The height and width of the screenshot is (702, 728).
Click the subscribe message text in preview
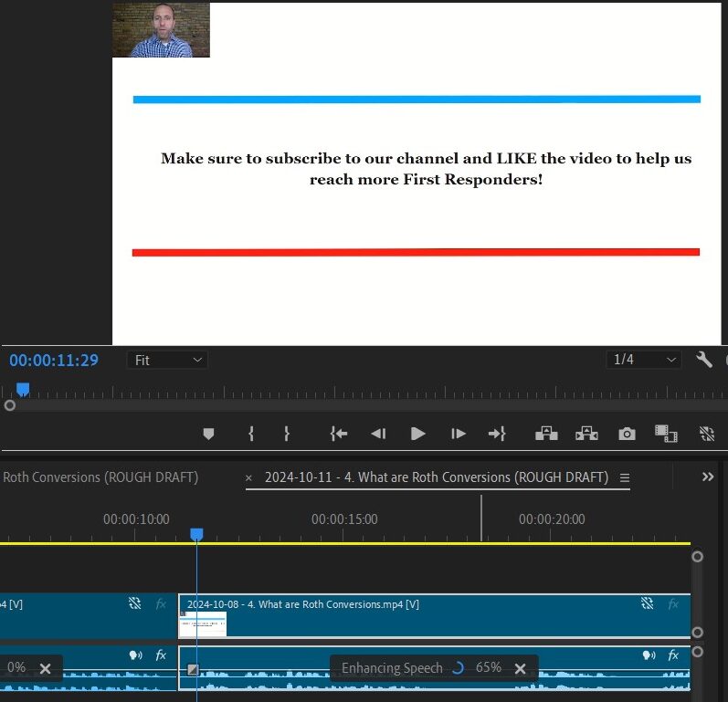(x=426, y=168)
